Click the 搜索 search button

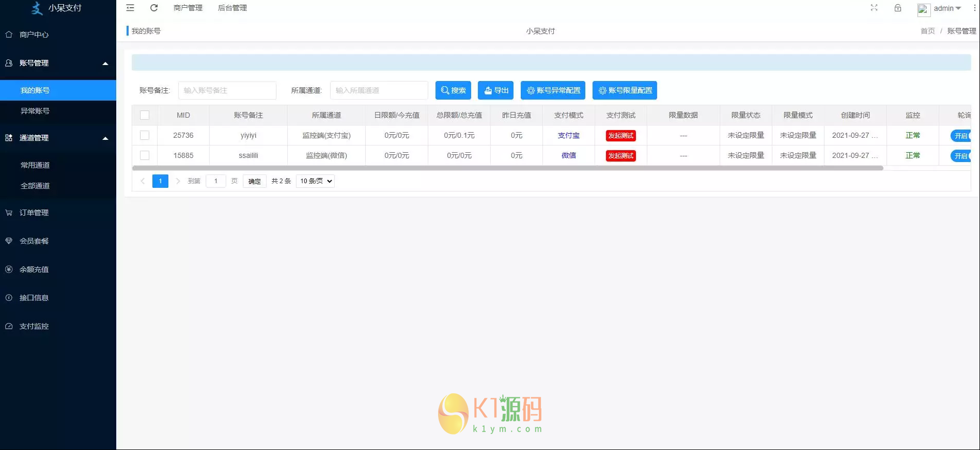click(x=453, y=90)
